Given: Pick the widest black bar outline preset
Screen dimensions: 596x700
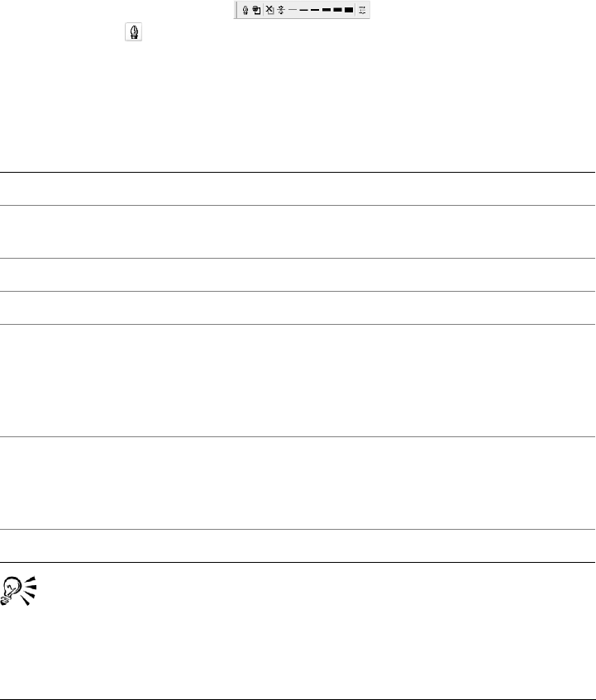Looking at the screenshot, I should (349, 10).
